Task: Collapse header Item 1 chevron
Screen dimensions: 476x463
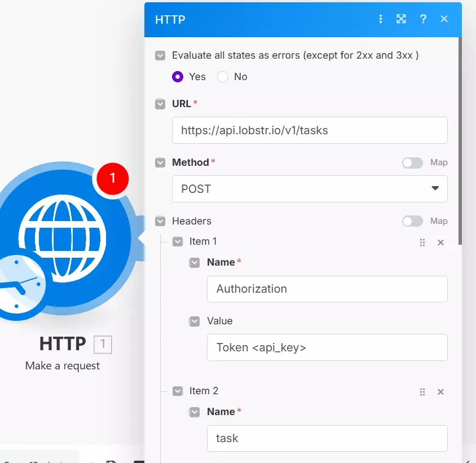Action: [178, 242]
